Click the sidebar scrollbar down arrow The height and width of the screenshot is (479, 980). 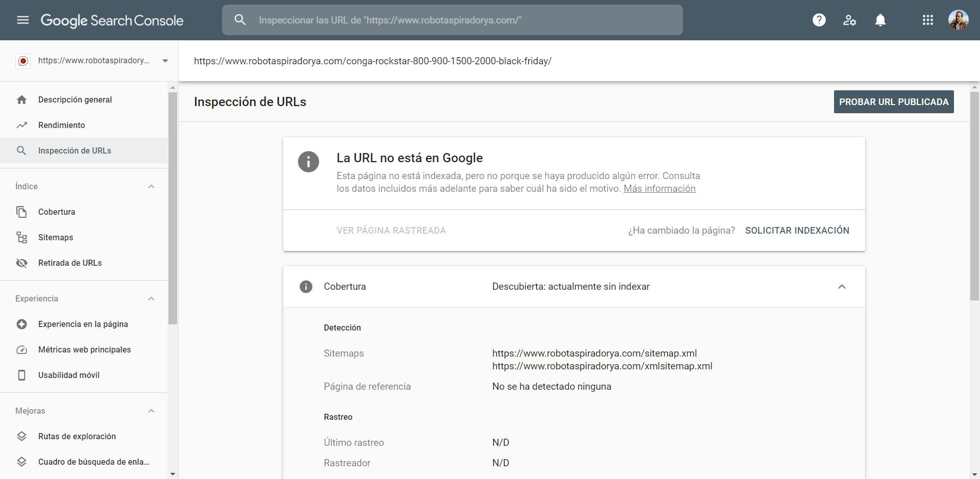coord(173,474)
